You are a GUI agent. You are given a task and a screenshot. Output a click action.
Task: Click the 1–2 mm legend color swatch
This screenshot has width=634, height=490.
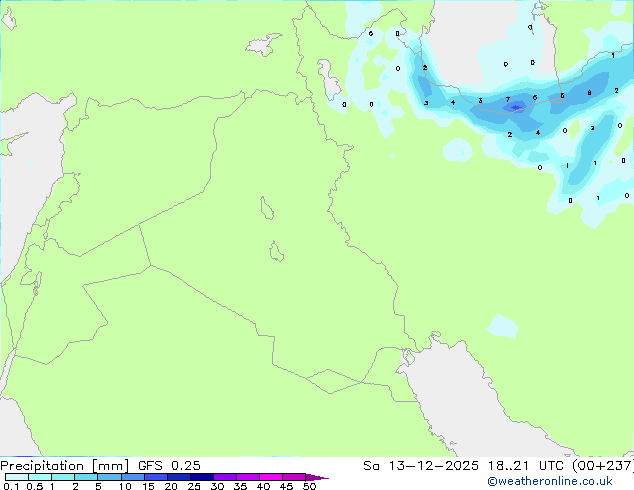(63, 477)
